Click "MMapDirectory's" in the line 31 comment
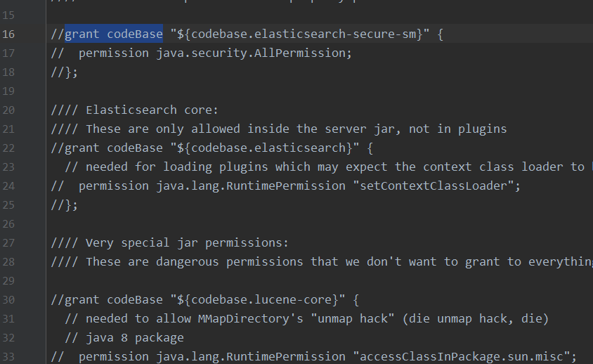 [250, 318]
